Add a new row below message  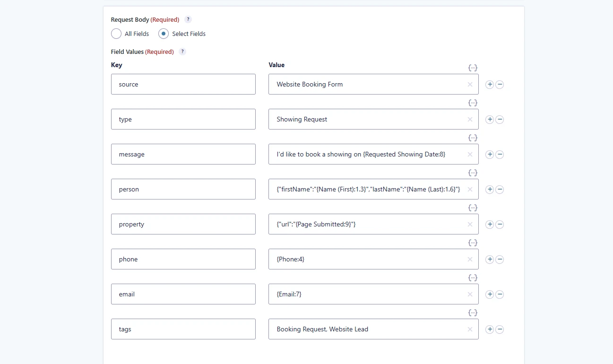(490, 155)
